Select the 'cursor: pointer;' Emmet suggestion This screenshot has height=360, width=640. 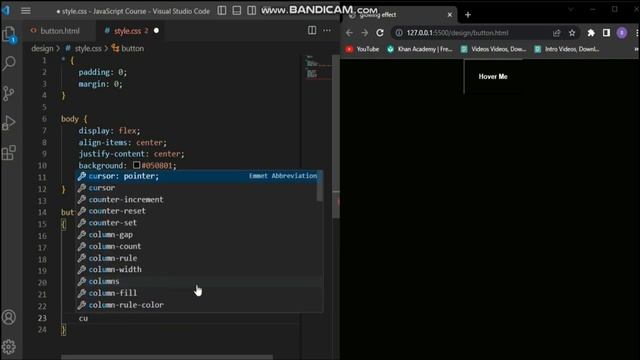198,176
